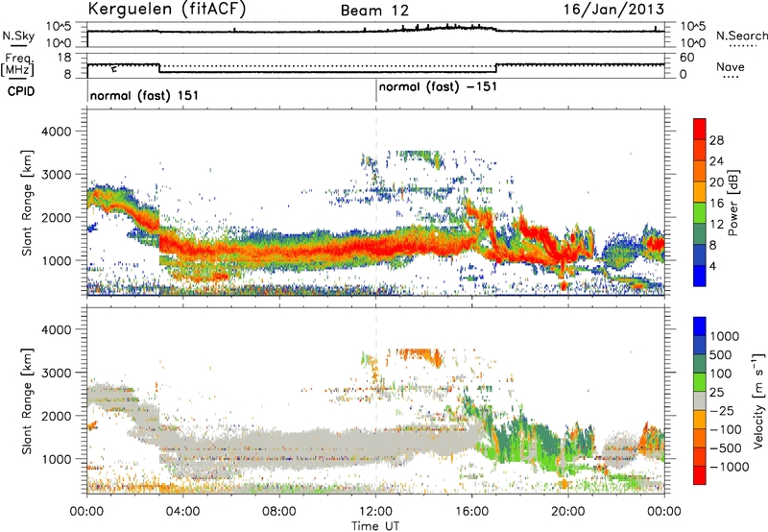
Task: Click the "Kerguelen (fitACF)" title text
Action: pos(167,9)
